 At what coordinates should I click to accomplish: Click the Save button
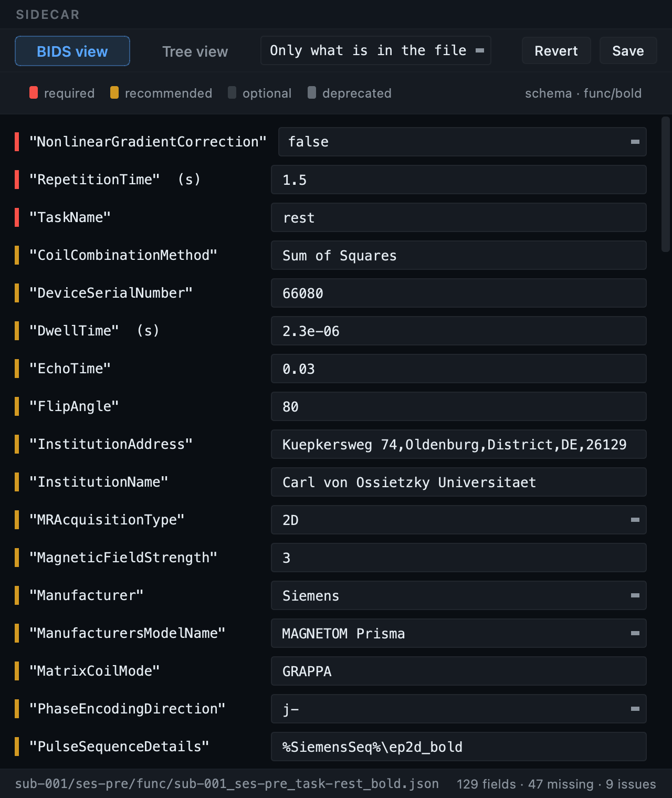click(x=628, y=50)
